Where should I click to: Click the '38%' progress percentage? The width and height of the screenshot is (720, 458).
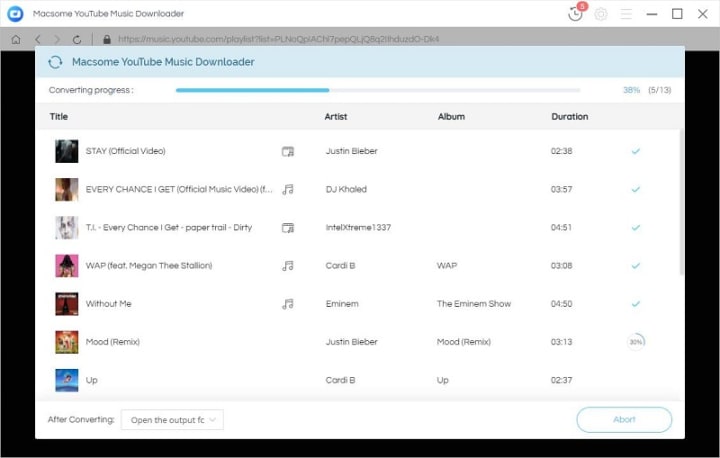pyautogui.click(x=631, y=90)
